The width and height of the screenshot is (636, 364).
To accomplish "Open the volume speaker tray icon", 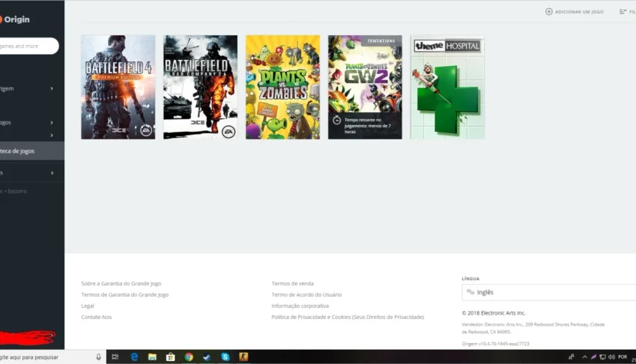I will (612, 357).
